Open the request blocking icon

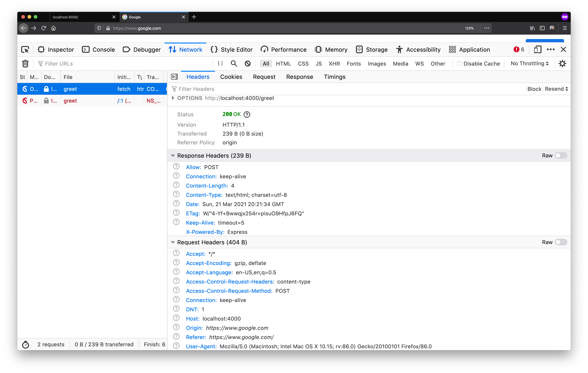(x=247, y=64)
